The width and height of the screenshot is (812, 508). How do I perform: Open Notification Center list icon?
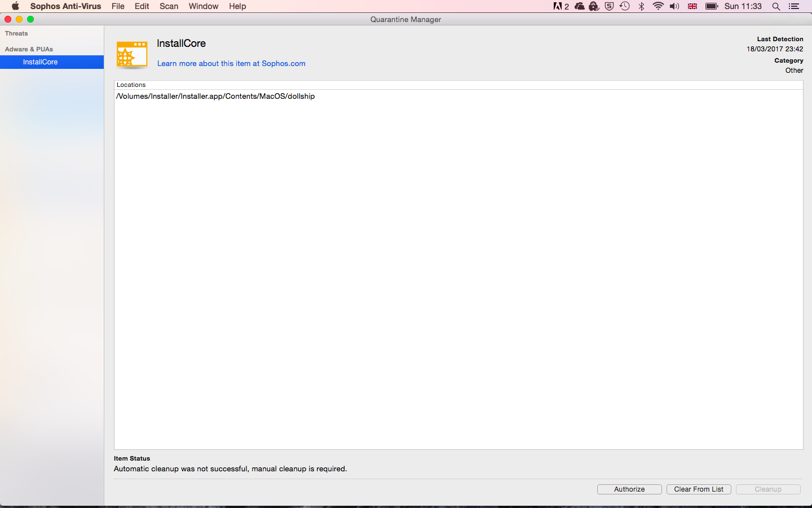794,6
